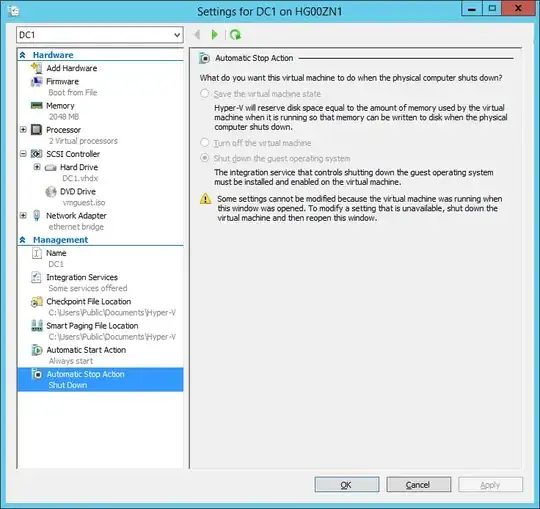540x509 pixels.
Task: Open the Checkpoint File Location entry
Action: (x=89, y=302)
